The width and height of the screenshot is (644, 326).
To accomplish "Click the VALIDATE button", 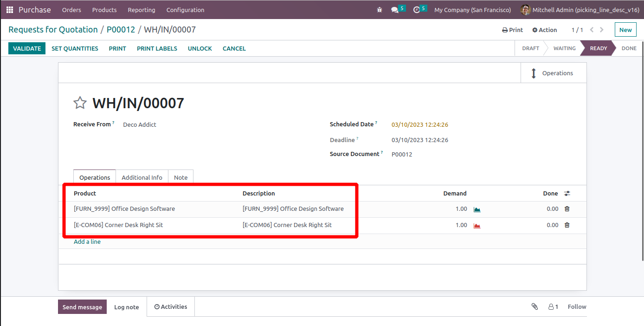I will 27,48.
